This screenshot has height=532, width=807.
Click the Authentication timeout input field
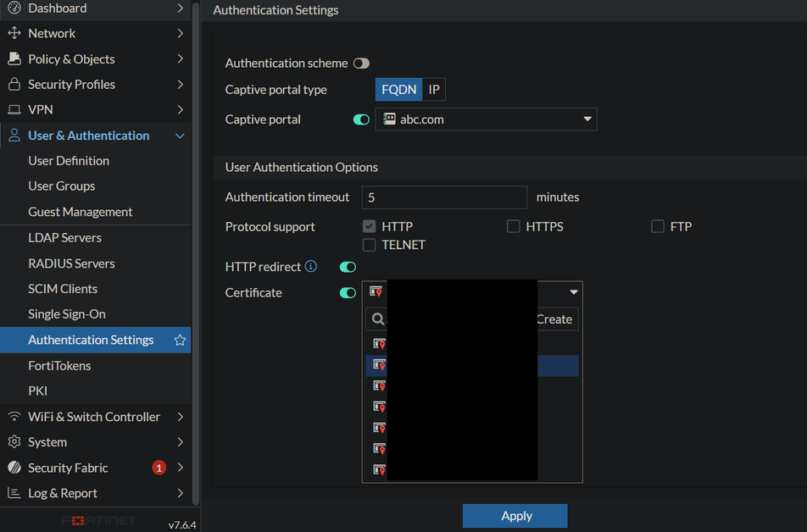[444, 197]
